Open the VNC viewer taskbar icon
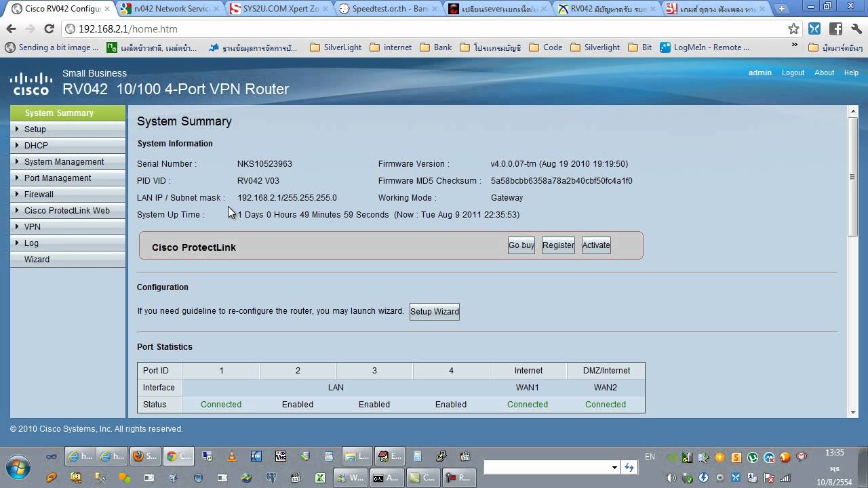 click(281, 456)
